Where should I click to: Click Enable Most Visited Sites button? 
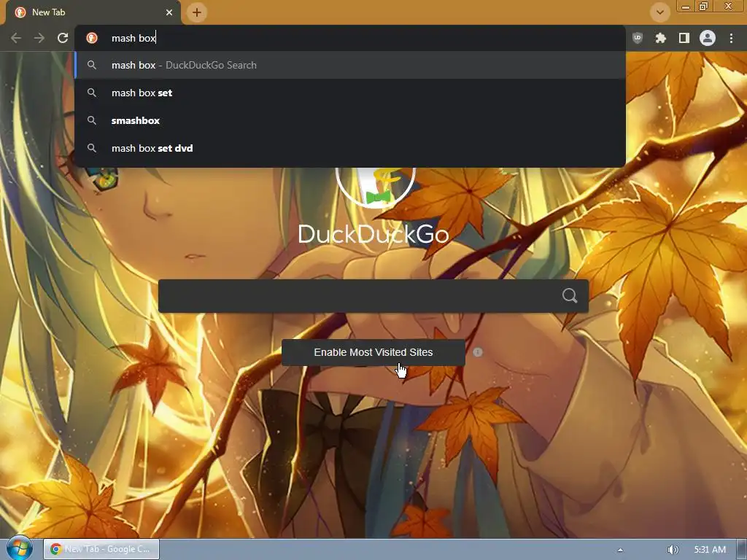[373, 352]
